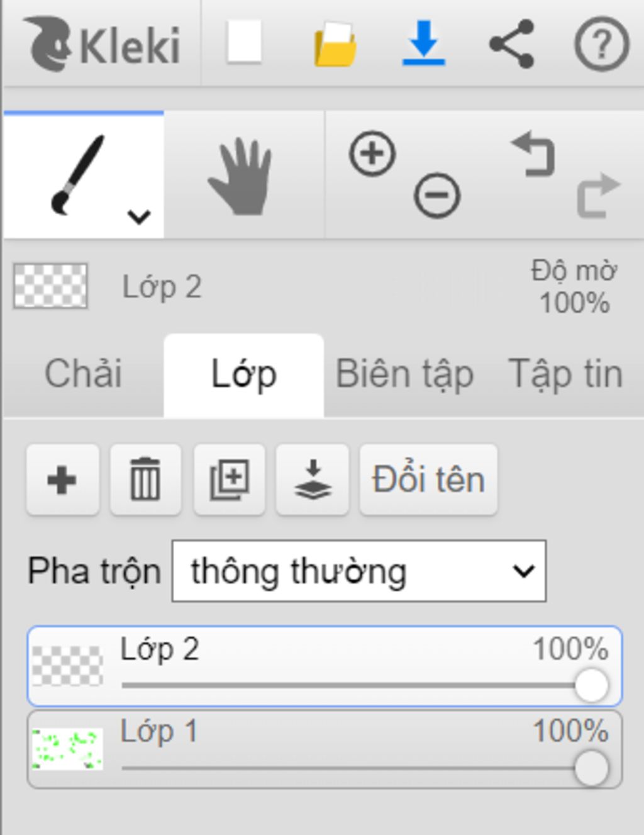Screen dimensions: 644x835
Task: Switch to the Biên tập tab
Action: tap(405, 374)
